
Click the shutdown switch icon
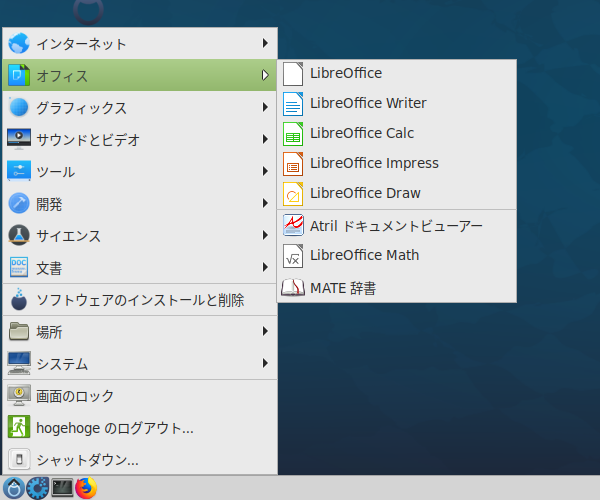click(19, 459)
